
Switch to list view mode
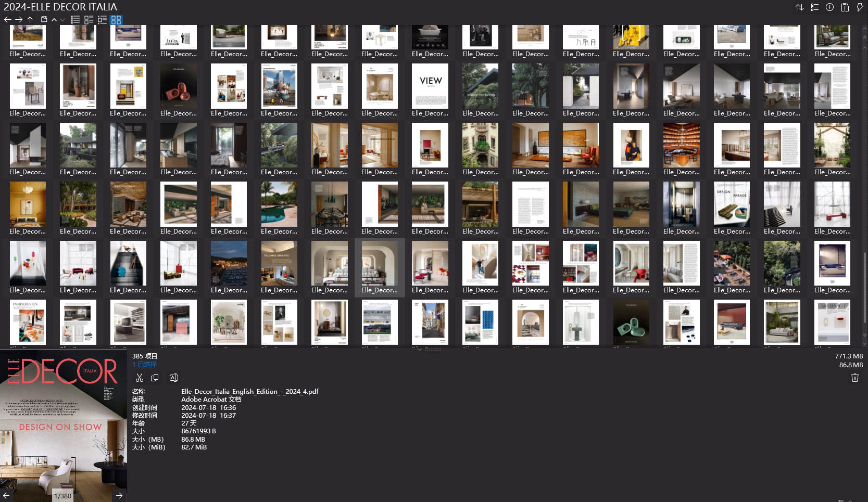[x=74, y=19]
